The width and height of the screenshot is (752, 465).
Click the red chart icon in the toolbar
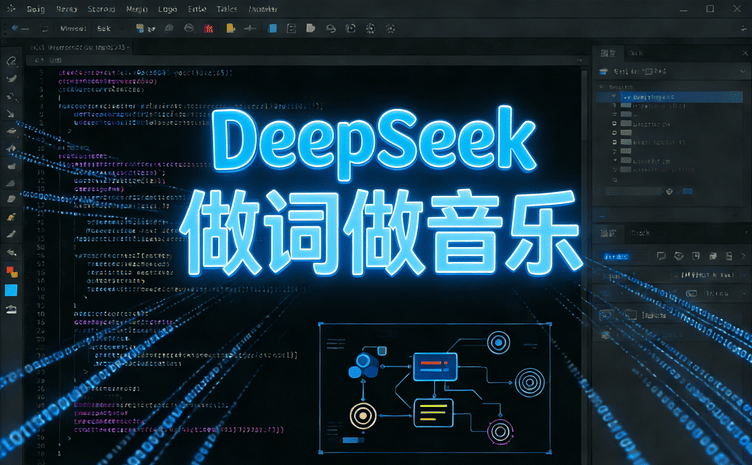pos(208,29)
